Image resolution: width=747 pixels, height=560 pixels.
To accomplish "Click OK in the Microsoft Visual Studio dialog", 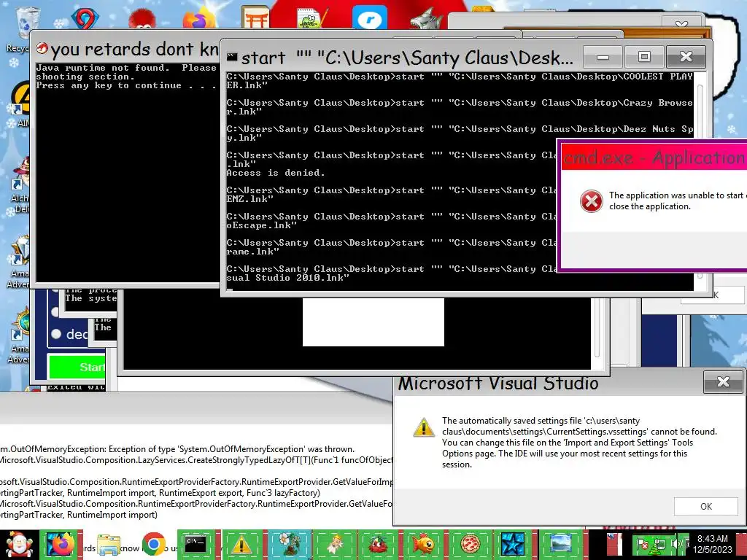I will click(x=706, y=507).
